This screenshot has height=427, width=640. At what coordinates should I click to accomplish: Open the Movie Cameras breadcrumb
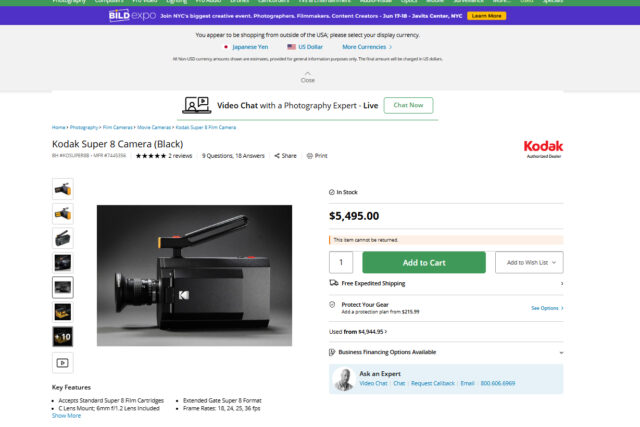[154, 127]
